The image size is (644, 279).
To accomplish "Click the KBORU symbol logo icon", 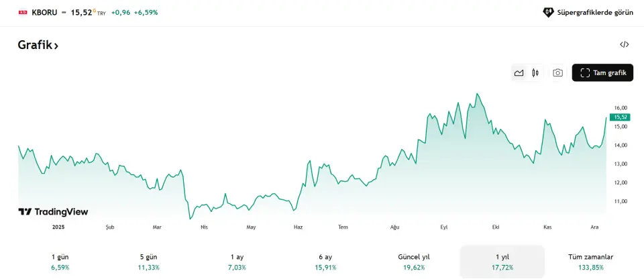I will click(23, 12).
